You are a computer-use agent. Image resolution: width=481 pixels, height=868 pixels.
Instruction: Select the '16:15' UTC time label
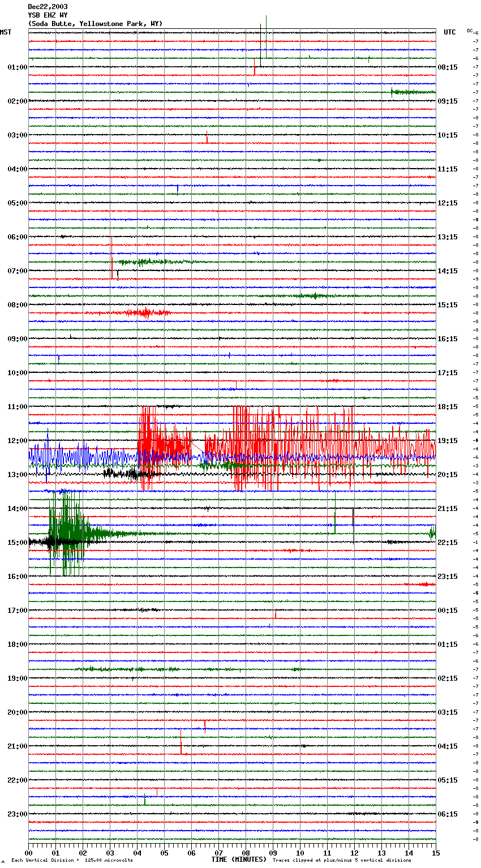(448, 339)
